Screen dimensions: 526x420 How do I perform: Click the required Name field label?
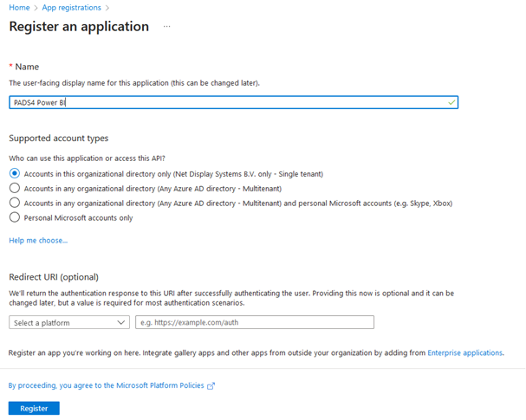(23, 67)
